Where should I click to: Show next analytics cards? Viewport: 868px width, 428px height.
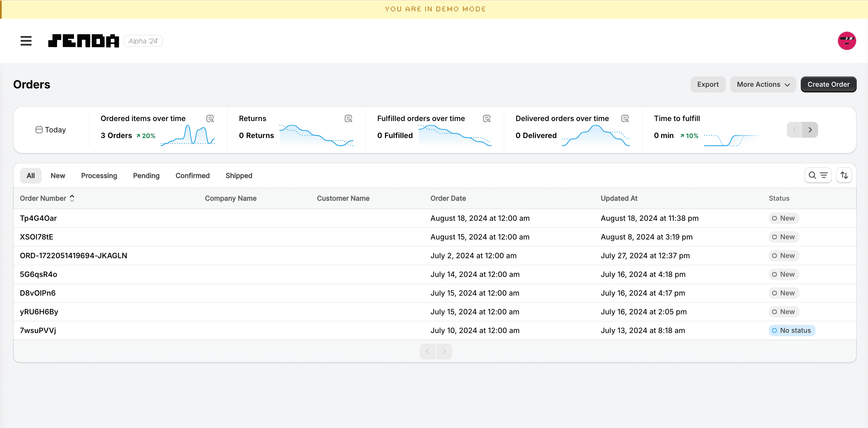[x=810, y=130]
